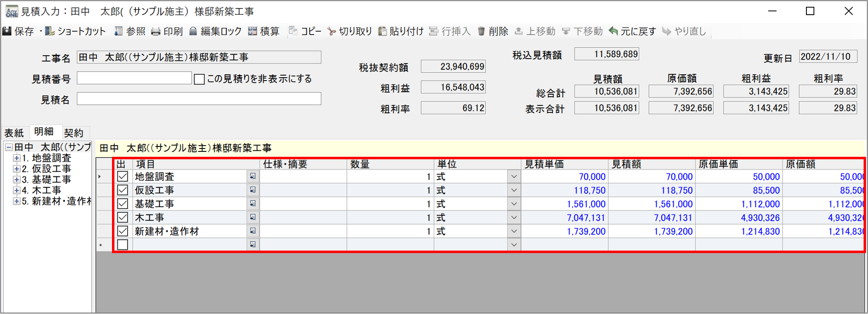
Task: Open item lookup icon in 地盤調査 row
Action: click(252, 176)
